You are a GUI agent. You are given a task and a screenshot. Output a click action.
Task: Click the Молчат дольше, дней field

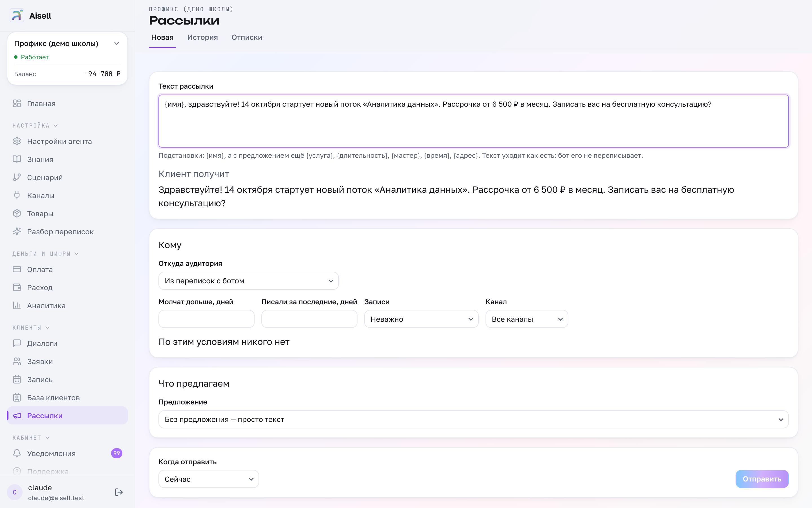[x=206, y=319]
